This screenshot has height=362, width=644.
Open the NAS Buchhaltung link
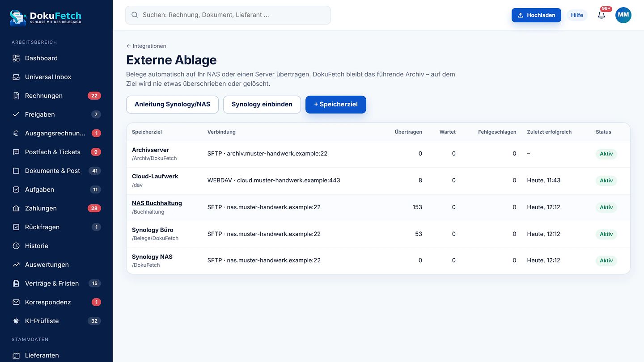click(157, 203)
